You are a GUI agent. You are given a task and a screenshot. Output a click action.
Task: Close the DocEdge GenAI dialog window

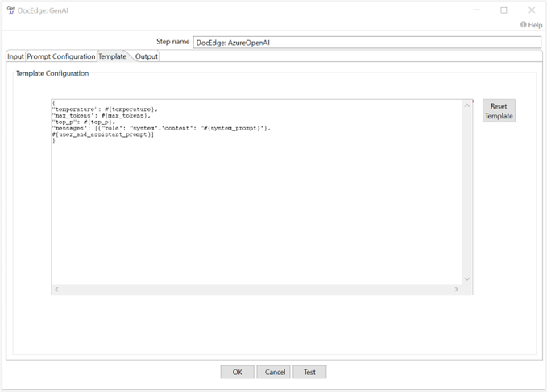(x=531, y=10)
